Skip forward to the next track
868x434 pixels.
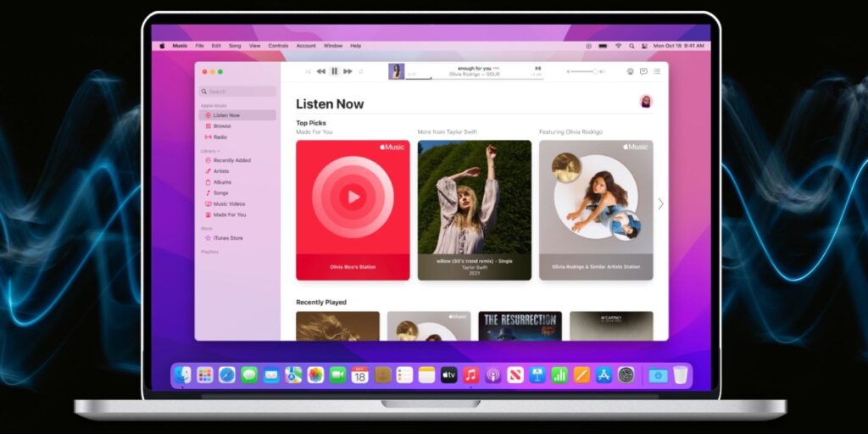(x=348, y=71)
